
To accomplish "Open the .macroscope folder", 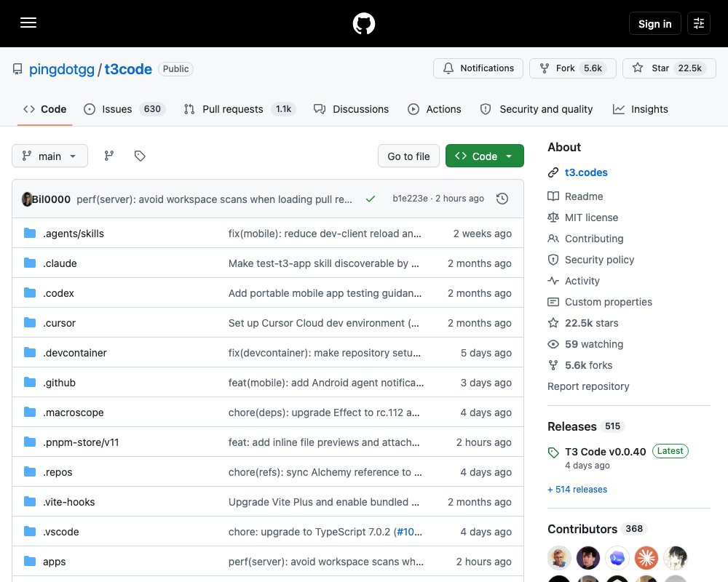I will click(x=74, y=412).
